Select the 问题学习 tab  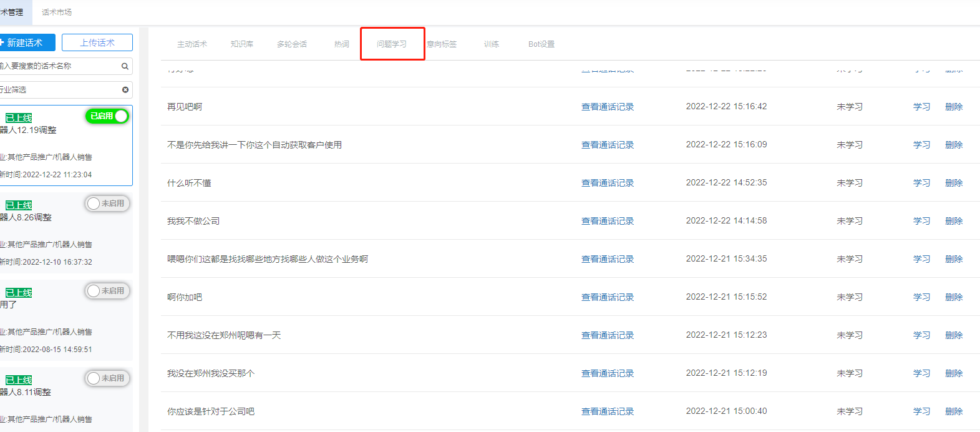[392, 44]
